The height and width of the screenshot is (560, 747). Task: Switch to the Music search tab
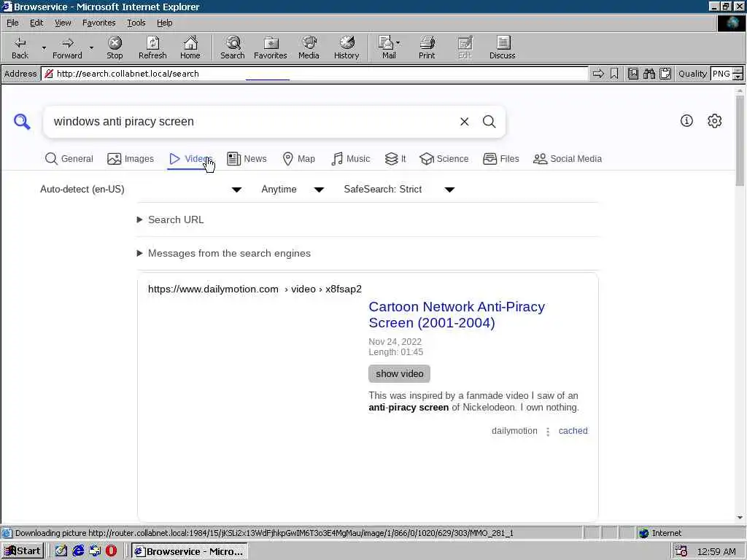coord(351,158)
